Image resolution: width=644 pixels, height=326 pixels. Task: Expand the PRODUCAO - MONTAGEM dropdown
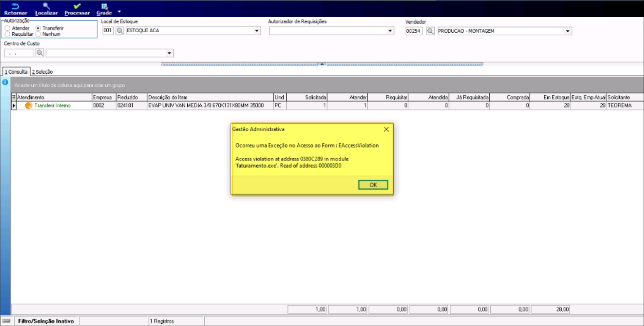568,31
